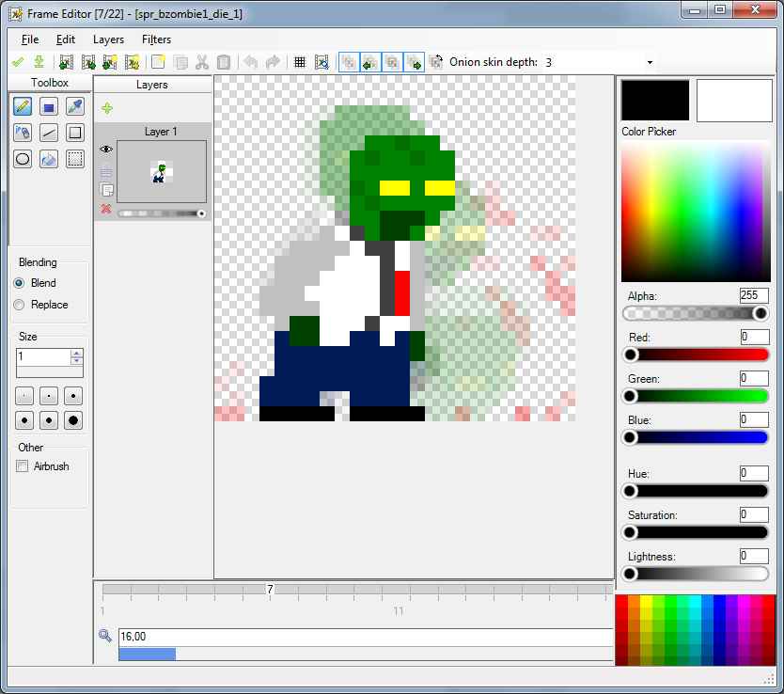Click the white secondary color swatch
The width and height of the screenshot is (784, 694).
[x=734, y=100]
